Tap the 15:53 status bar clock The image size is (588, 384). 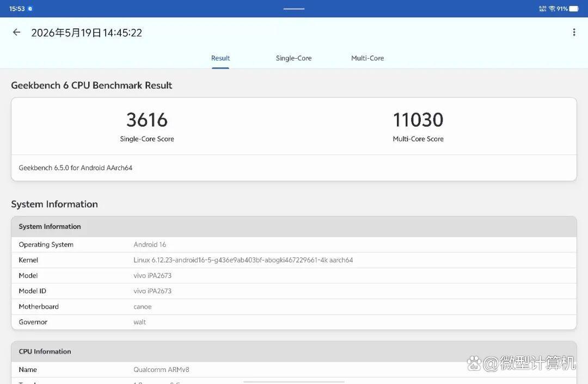click(17, 9)
